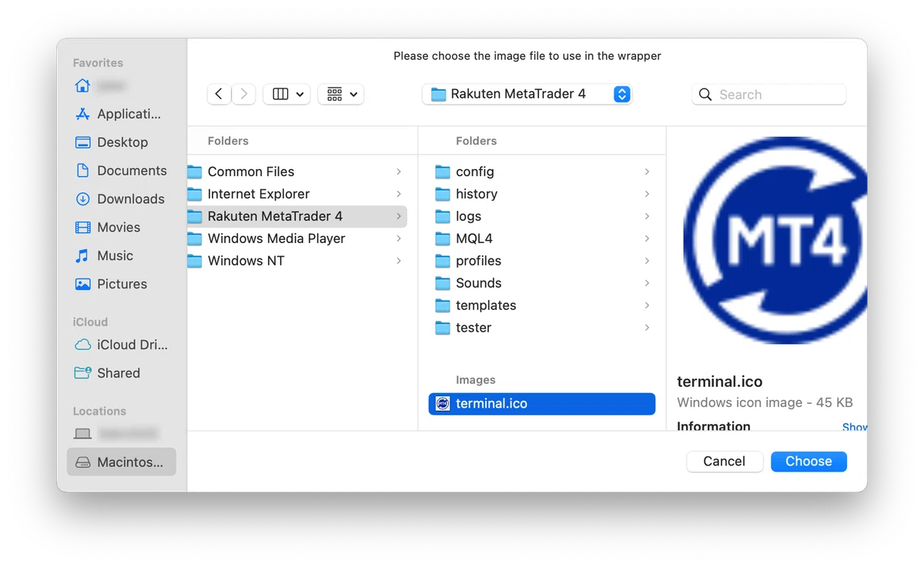Click the Folders header in the middle column
This screenshot has height=567, width=924.
[477, 141]
